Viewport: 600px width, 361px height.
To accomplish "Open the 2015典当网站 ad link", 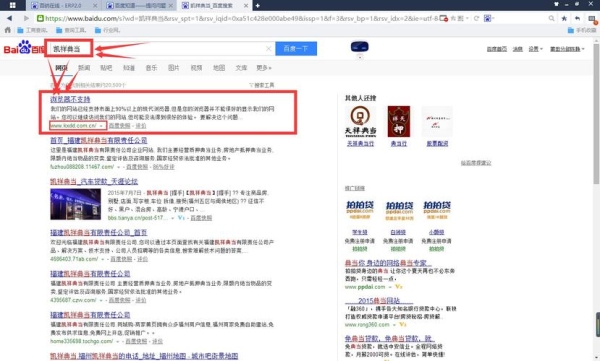I will pos(379,301).
